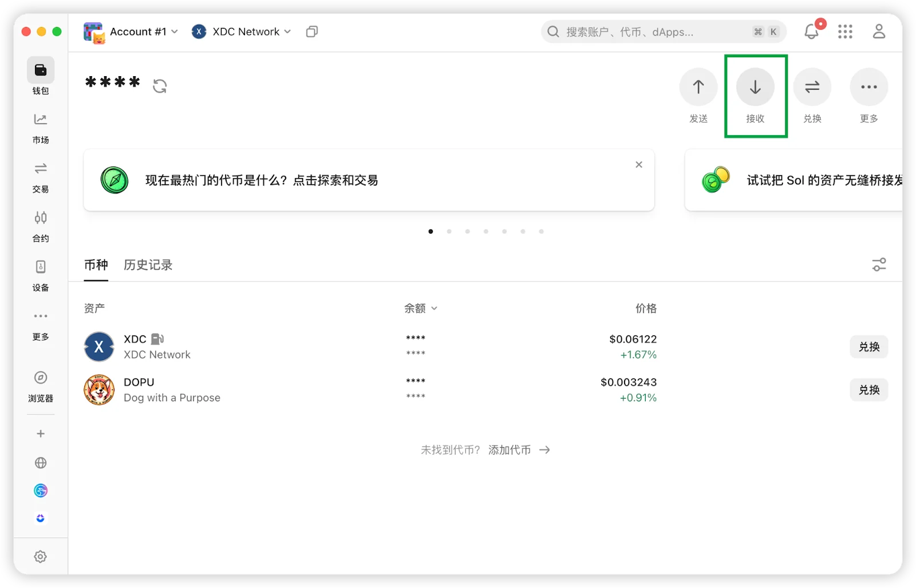The width and height of the screenshot is (916, 588).
Task: Open the token list filter settings icon
Action: click(879, 265)
